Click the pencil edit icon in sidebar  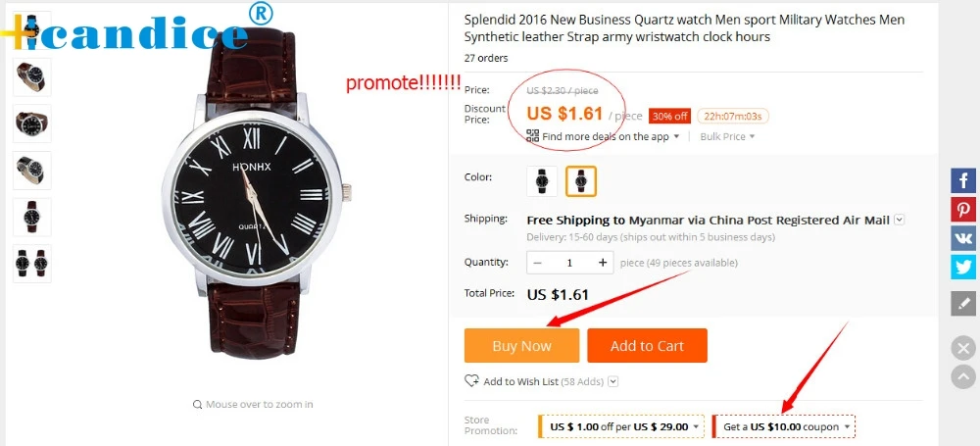[963, 303]
